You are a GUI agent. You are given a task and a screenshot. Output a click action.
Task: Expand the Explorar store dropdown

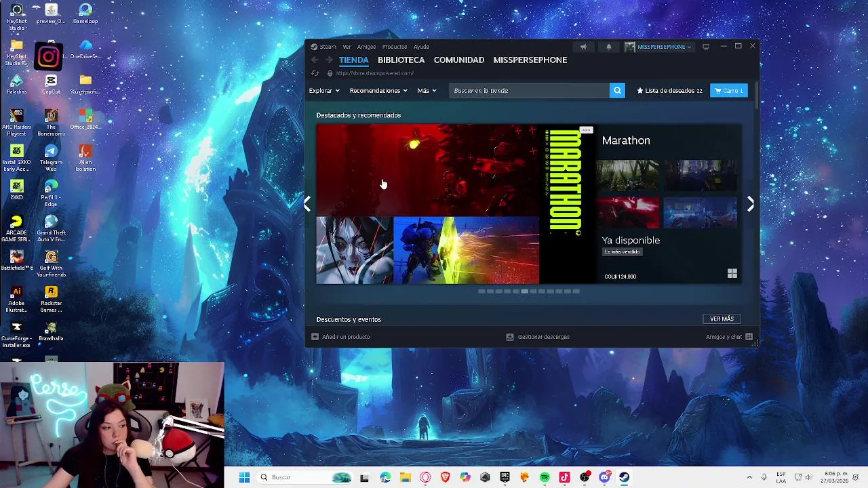pyautogui.click(x=324, y=91)
